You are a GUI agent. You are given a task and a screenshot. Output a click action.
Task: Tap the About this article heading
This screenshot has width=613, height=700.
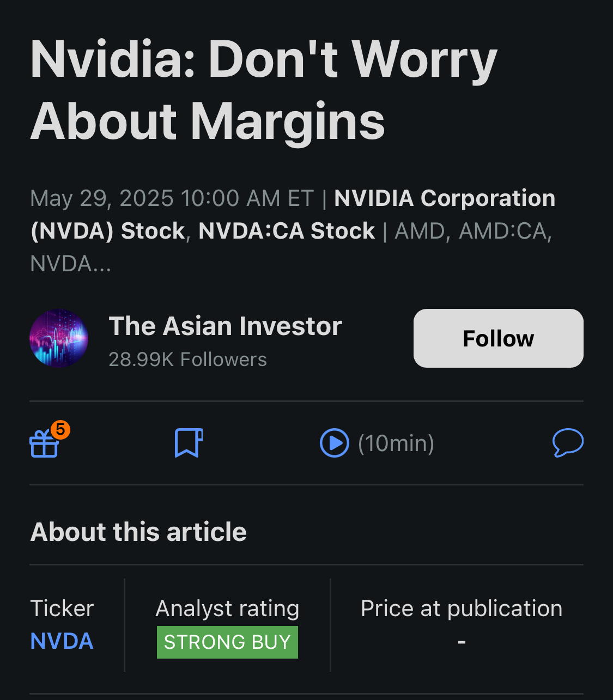tap(138, 532)
